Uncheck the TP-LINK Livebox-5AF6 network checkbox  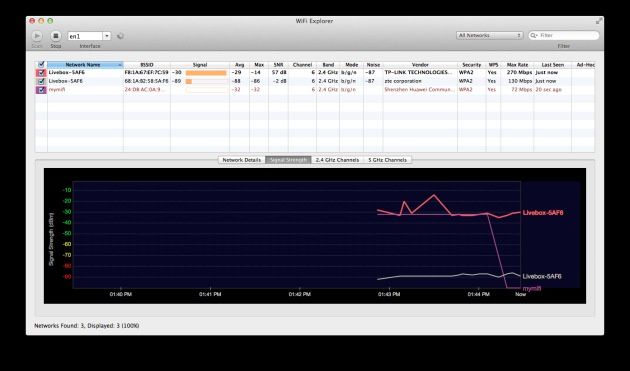tap(41, 73)
